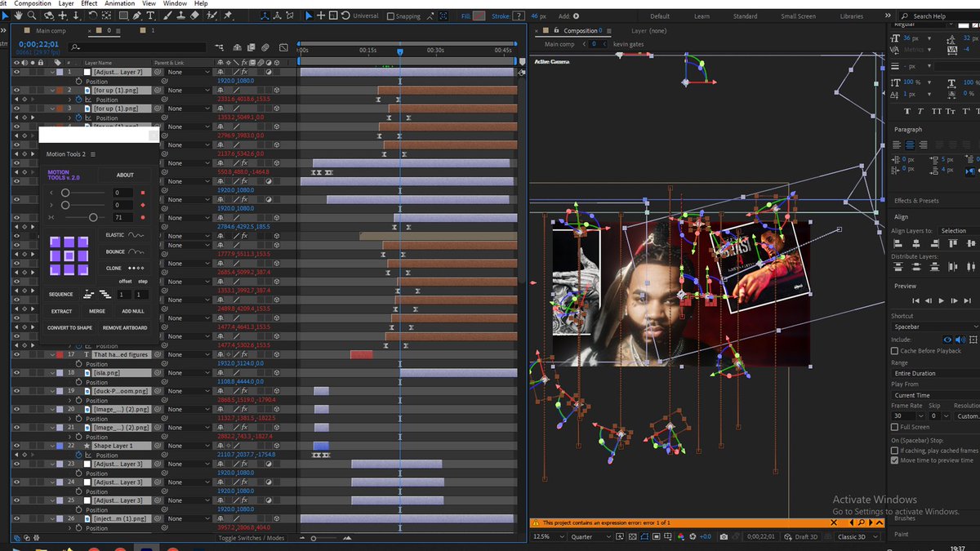980x551 pixels.
Task: Select the Rotation tool
Action: (93, 16)
